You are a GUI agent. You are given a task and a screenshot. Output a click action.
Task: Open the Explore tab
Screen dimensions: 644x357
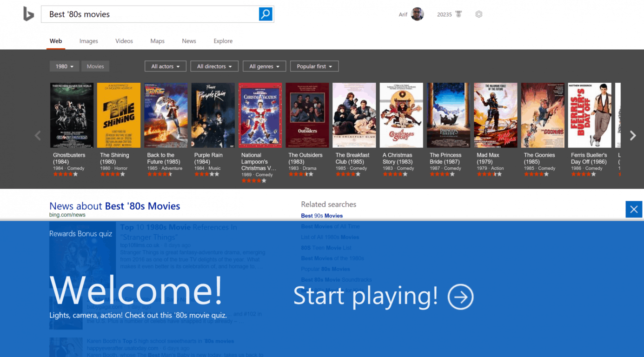pyautogui.click(x=223, y=41)
